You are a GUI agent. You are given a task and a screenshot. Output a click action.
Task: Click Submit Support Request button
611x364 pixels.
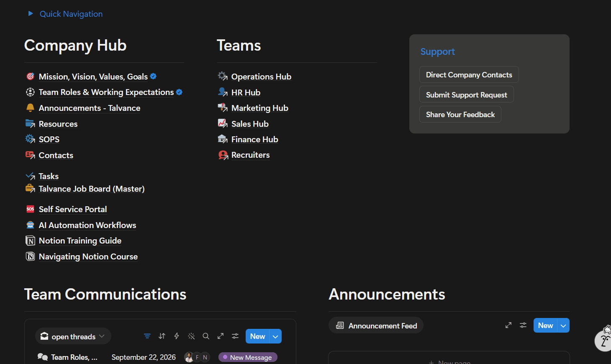tap(467, 95)
